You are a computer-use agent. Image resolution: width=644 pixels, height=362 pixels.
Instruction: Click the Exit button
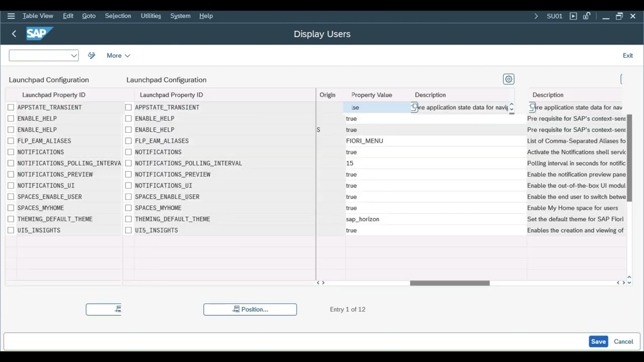tap(628, 55)
